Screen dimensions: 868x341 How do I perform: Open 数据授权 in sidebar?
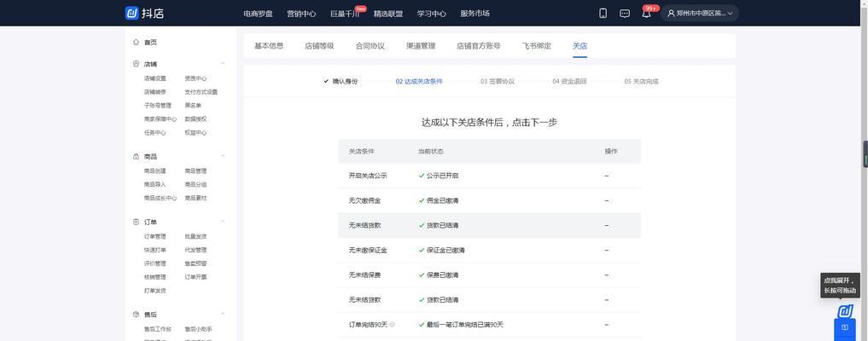195,118
